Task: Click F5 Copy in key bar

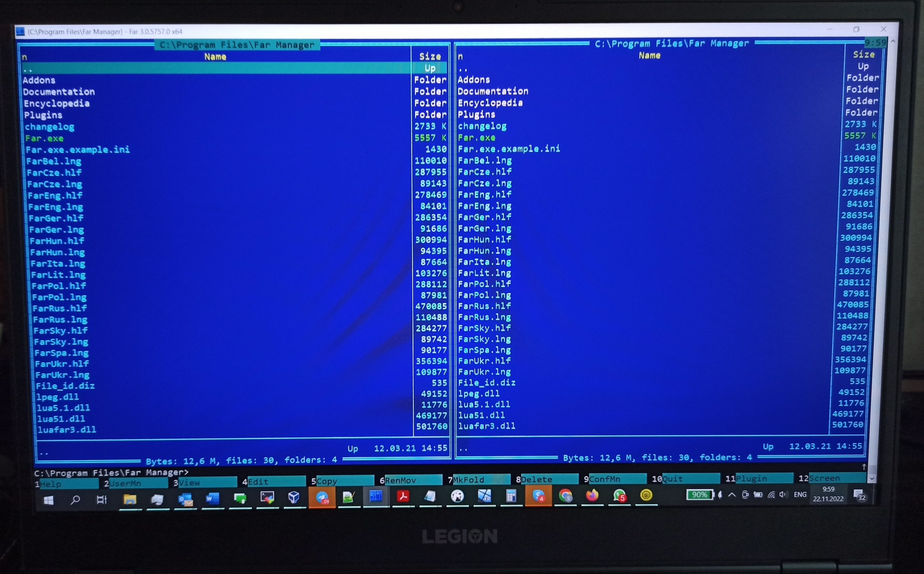Action: (342, 481)
